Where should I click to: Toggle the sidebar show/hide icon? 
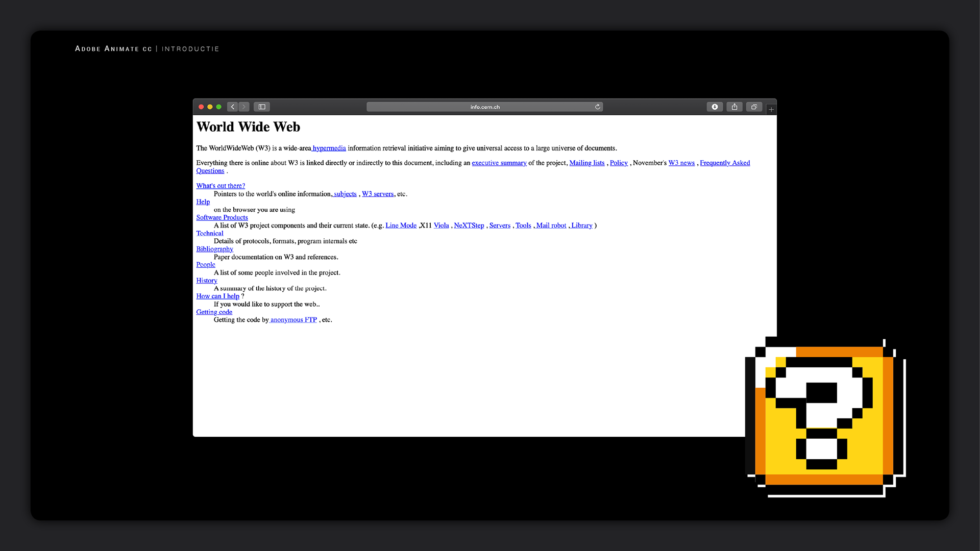pos(262,107)
